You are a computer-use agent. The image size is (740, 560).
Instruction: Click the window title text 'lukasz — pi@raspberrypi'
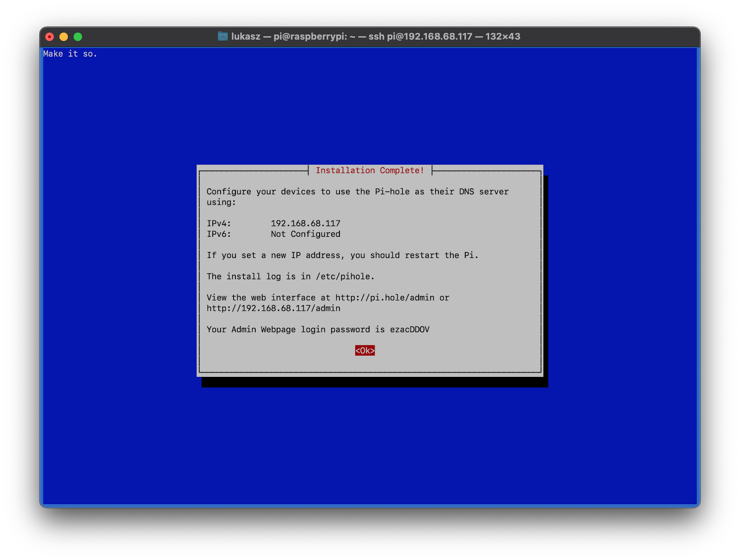(289, 36)
